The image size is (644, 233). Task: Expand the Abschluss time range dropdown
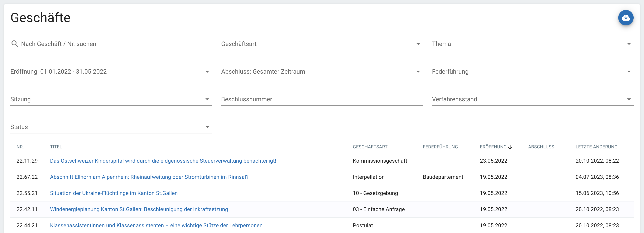pyautogui.click(x=321, y=72)
